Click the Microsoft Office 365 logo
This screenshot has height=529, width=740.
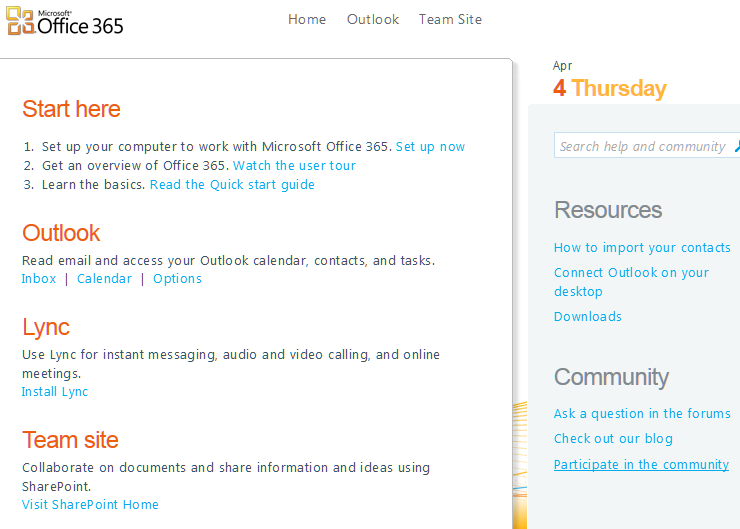pos(65,21)
